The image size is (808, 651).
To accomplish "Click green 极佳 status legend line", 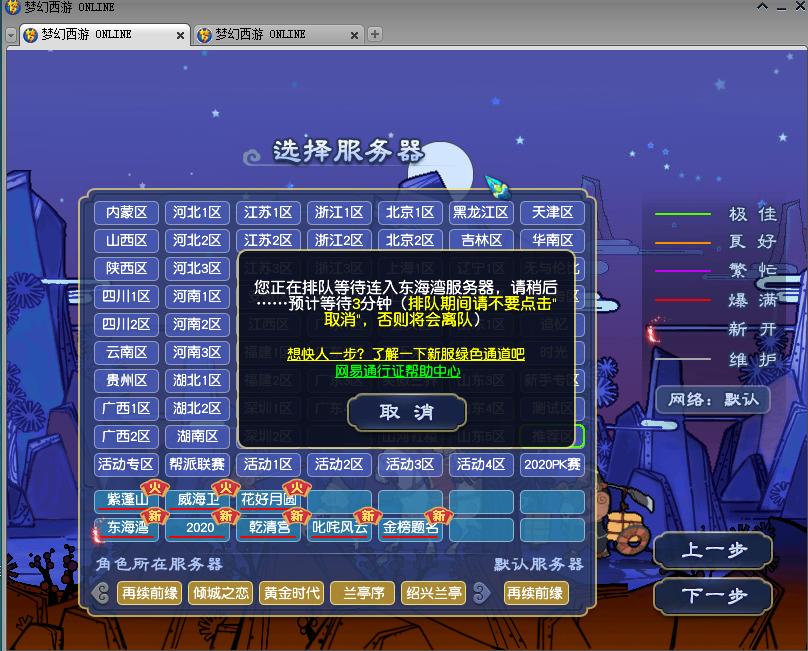I will tap(683, 213).
